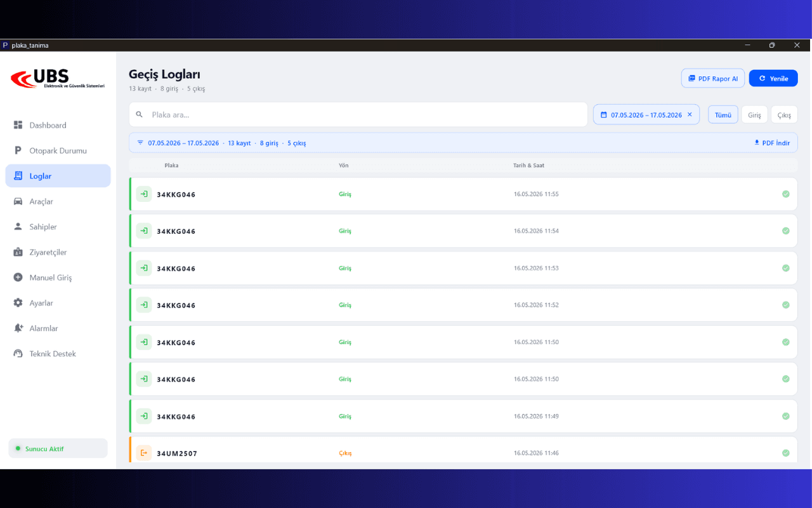
Task: Click green check of 34UM2507 row
Action: [785, 453]
